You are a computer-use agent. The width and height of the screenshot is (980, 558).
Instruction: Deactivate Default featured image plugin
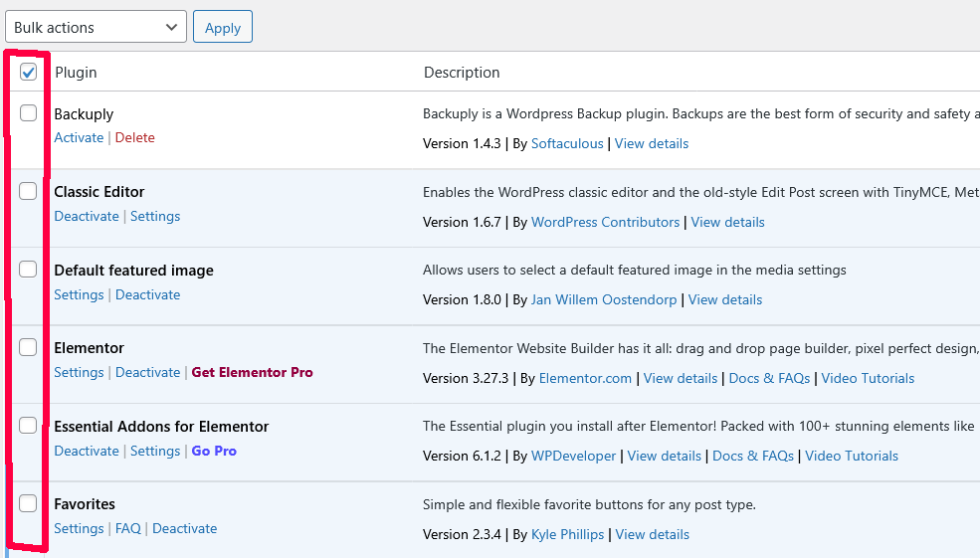(147, 294)
